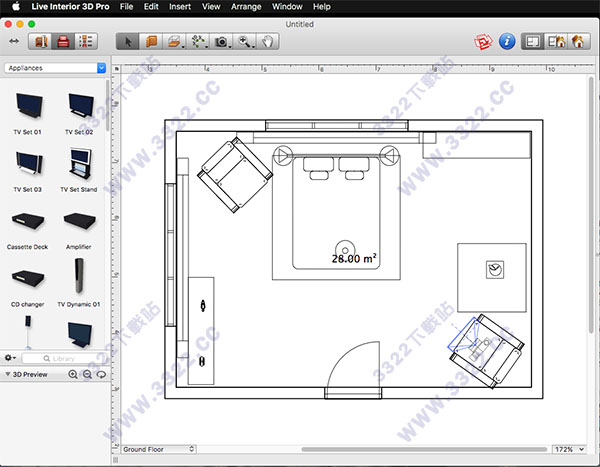Screen dimensions: 600x467
Task: Open the blue Inspector info button
Action: (507, 41)
